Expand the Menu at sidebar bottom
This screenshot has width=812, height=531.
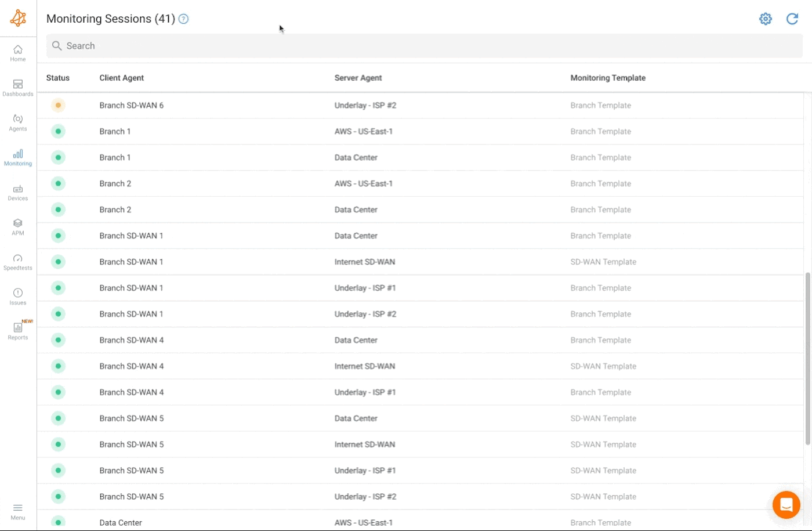(x=17, y=512)
